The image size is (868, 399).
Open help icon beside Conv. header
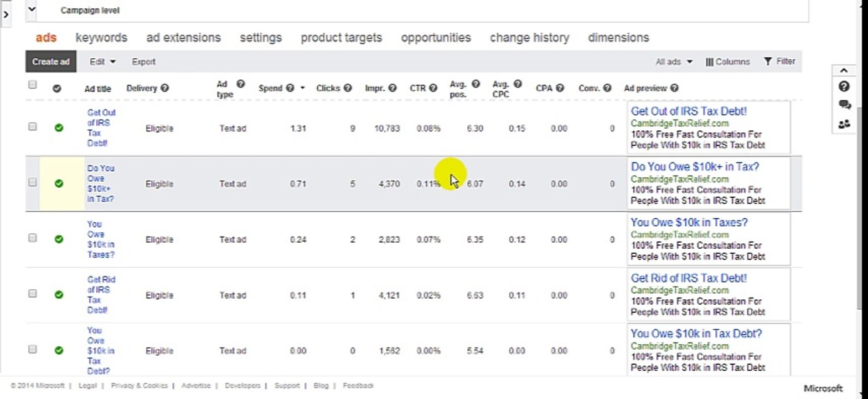(x=607, y=88)
